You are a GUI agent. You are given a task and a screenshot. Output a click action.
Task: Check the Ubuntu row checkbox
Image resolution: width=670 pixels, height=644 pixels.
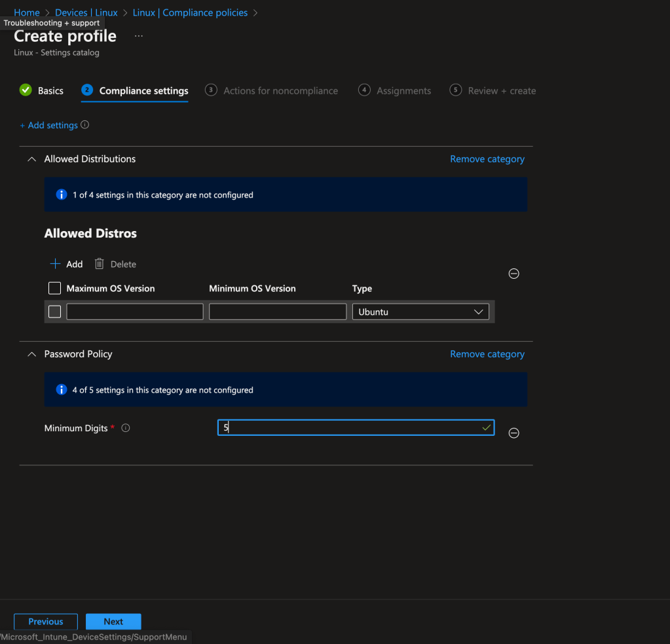tap(55, 312)
